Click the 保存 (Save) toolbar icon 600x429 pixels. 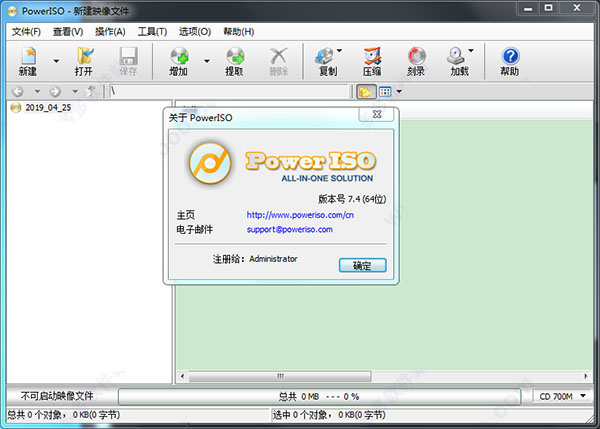128,61
